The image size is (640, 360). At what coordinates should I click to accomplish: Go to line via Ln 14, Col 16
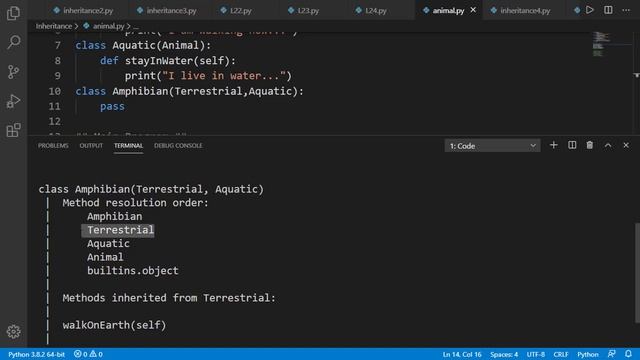point(462,354)
